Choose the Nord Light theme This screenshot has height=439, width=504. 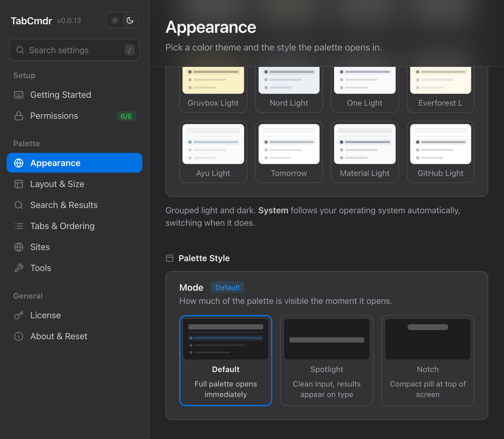point(289,89)
